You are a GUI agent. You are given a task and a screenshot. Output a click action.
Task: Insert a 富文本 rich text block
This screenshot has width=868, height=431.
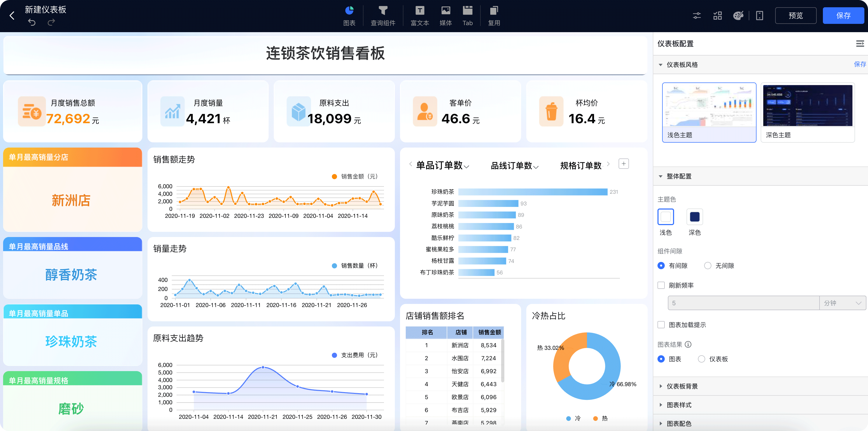click(x=419, y=16)
